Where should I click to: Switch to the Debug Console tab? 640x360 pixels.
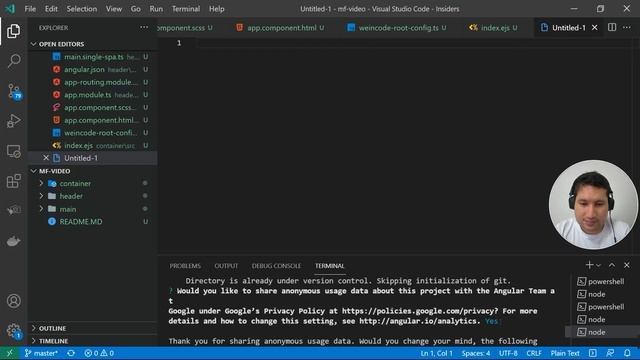coord(276,266)
